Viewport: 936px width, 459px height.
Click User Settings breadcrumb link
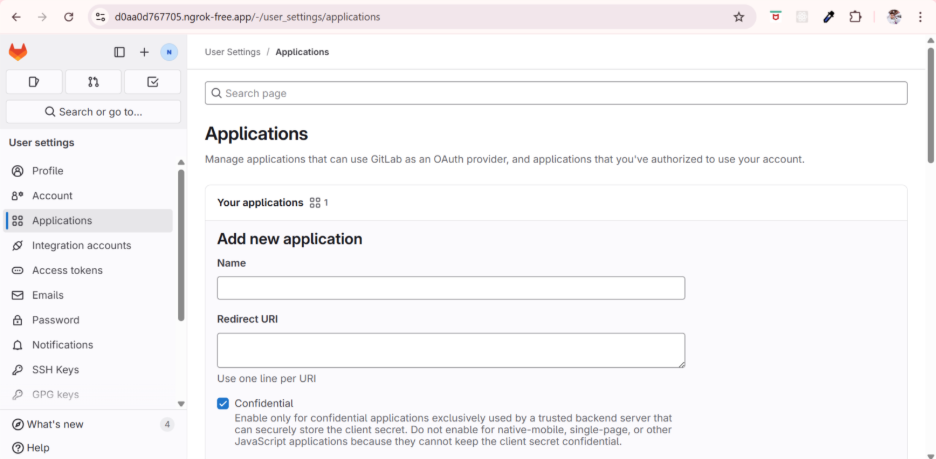coord(232,52)
